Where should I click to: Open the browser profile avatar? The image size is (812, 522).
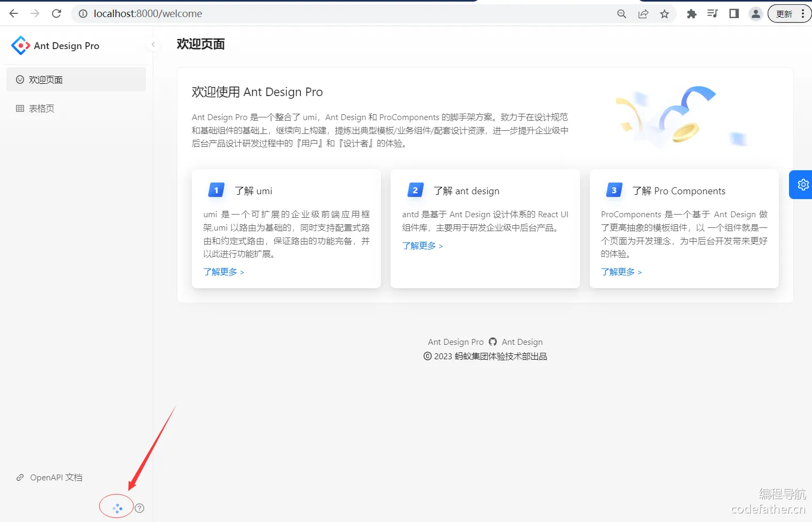pos(755,14)
